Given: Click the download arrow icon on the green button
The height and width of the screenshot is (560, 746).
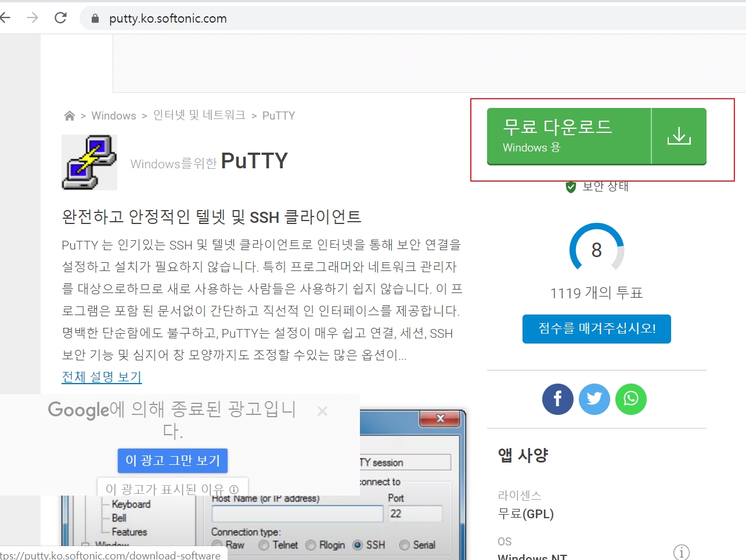Looking at the screenshot, I should click(679, 136).
